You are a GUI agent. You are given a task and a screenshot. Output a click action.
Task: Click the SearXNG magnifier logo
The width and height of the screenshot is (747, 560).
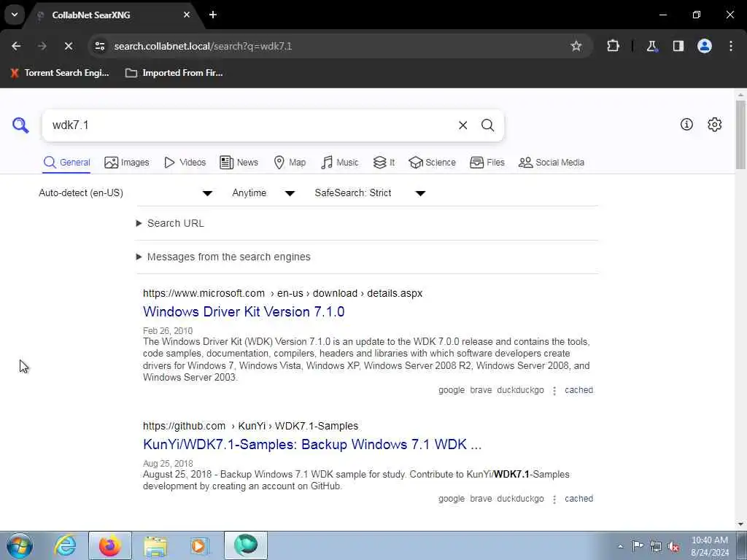tap(20, 125)
